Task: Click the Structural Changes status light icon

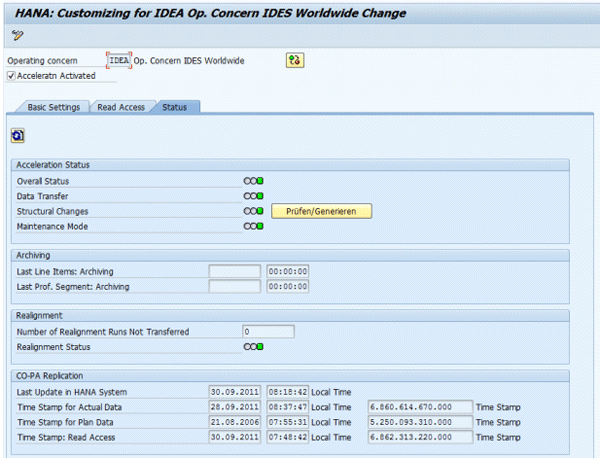Action: (x=253, y=211)
